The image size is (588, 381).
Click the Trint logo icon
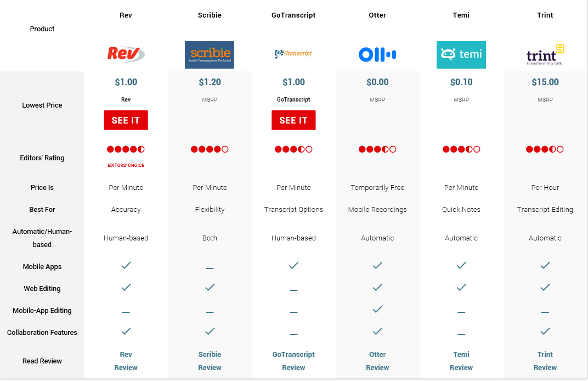tap(545, 54)
